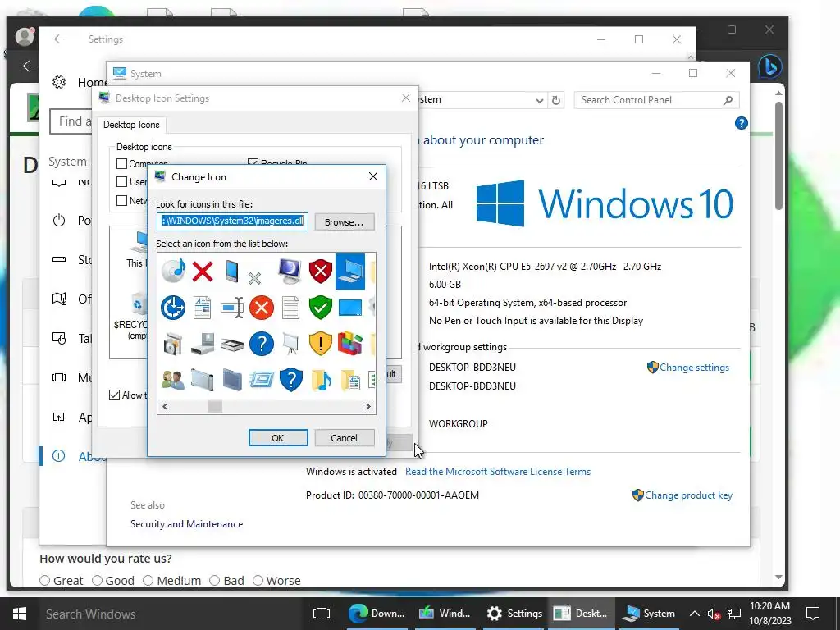Go to Settings Home
Screen dimensions: 840x630
tap(80, 82)
